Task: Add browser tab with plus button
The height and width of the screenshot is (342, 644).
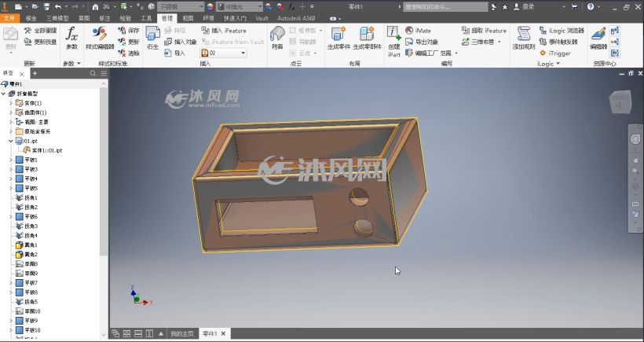Action: tap(35, 73)
